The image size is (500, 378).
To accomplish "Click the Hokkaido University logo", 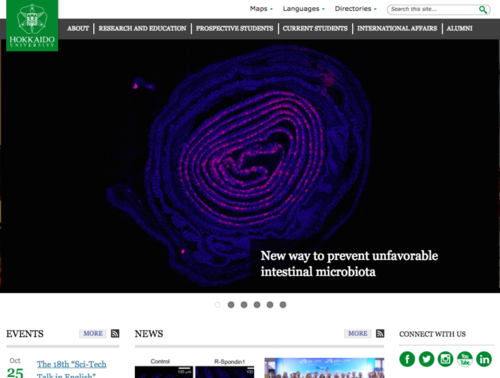I will click(x=32, y=26).
